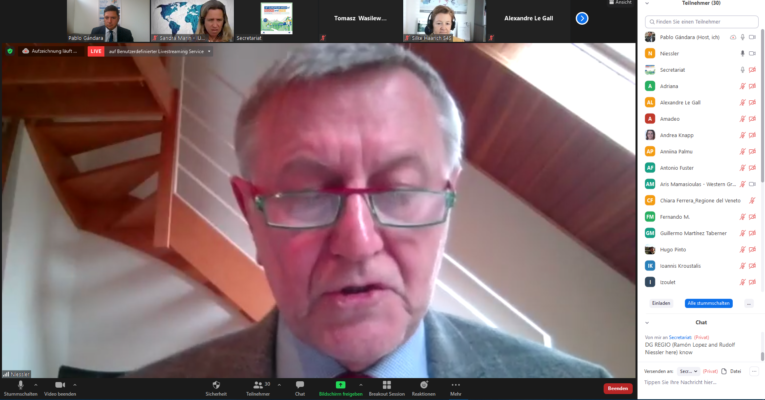Open video options arrow beside Video beenden
Image resolution: width=765 pixels, height=400 pixels.
75,385
